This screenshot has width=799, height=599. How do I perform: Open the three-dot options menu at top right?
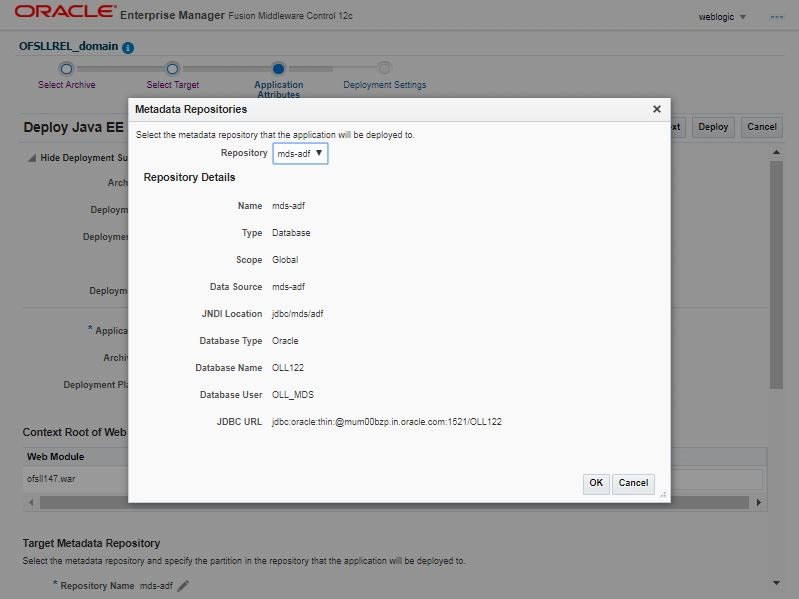[777, 17]
